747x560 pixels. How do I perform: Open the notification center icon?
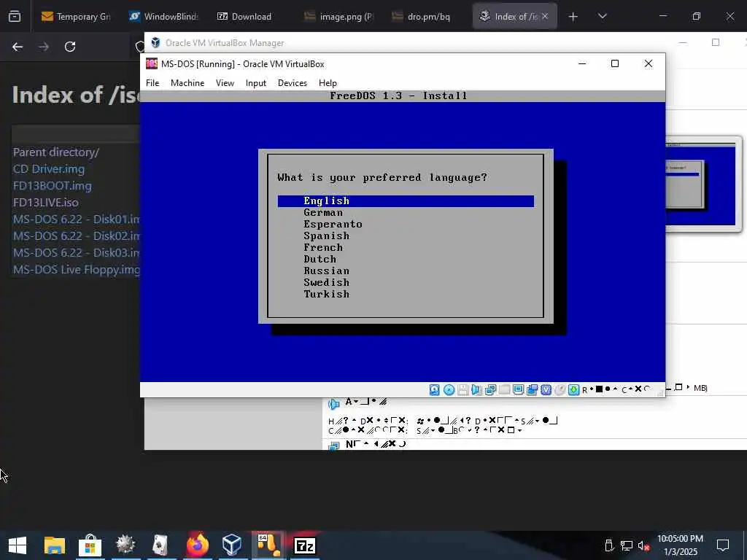[723, 545]
